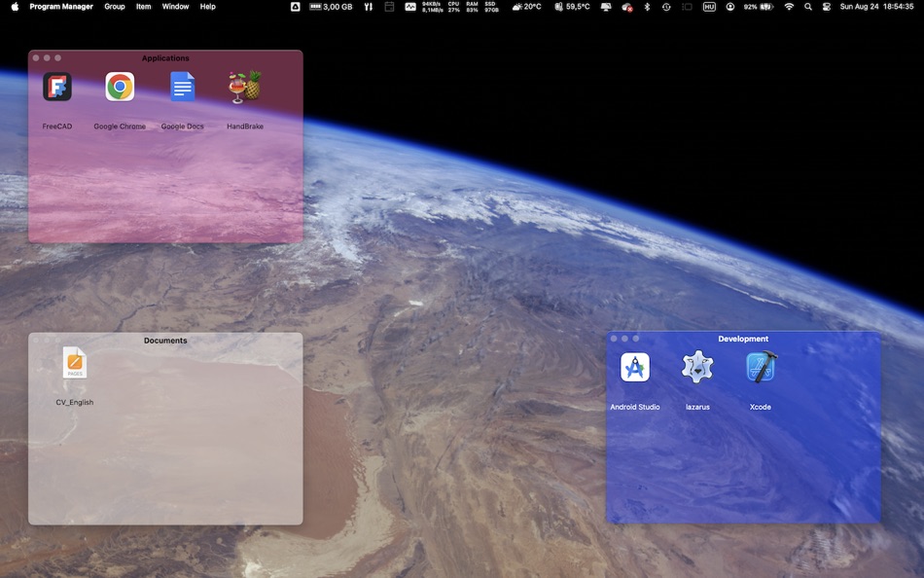Click the Xcode label text
This screenshot has height=578, width=924.
pos(761,407)
